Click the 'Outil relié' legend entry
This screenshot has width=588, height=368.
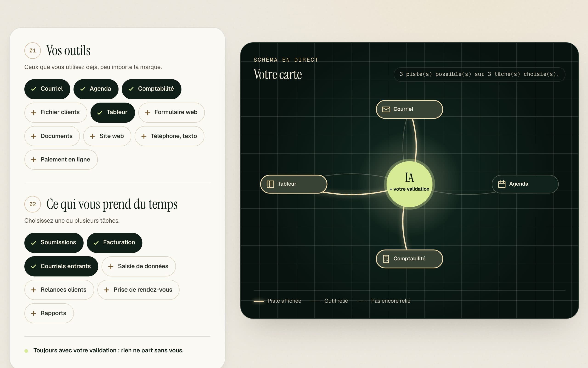[x=329, y=301]
